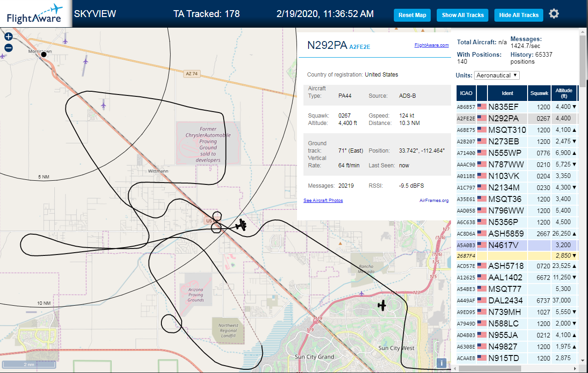This screenshot has height=373, width=588.
Task: Select the aircraft icon near Sun City West
Action: click(x=382, y=305)
